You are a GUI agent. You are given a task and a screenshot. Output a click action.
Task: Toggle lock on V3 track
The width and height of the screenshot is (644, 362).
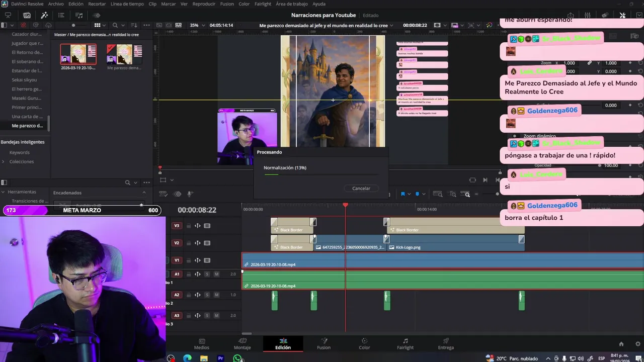(189, 226)
